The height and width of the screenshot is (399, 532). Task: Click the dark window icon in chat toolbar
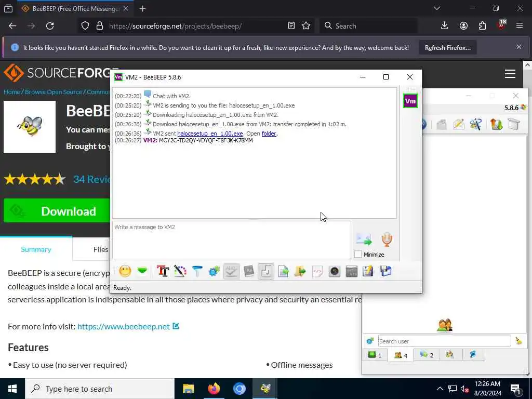click(x=352, y=271)
